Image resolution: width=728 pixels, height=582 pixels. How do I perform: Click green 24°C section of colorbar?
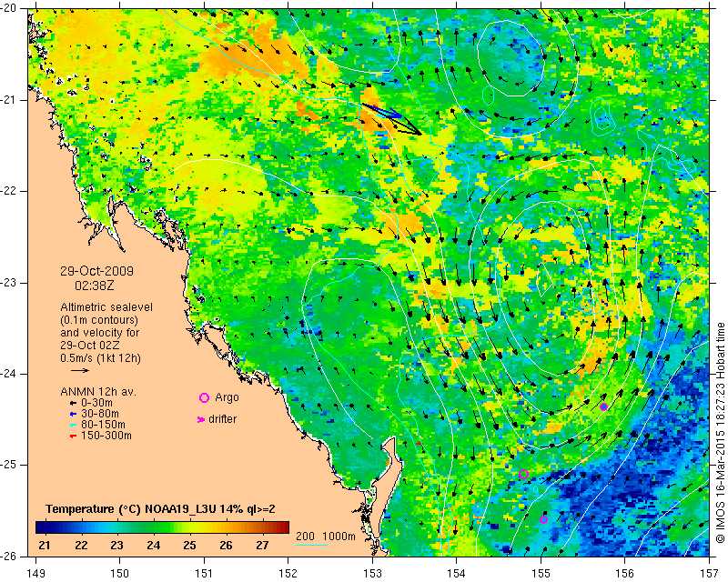click(x=154, y=527)
